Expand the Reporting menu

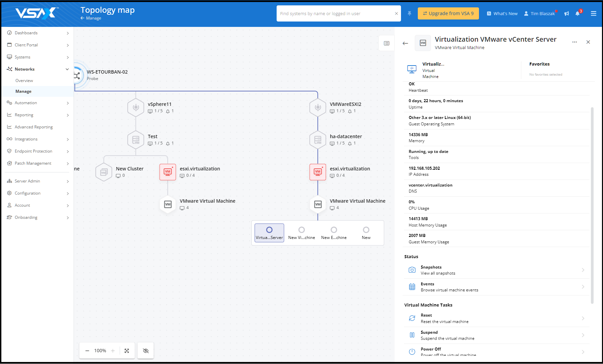(38, 115)
